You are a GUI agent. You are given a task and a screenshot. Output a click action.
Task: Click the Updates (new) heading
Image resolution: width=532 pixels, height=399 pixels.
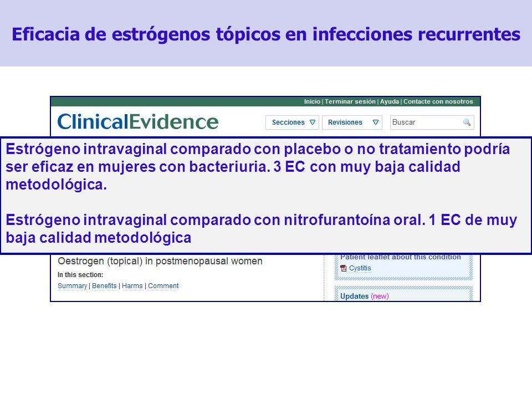pyautogui.click(x=365, y=296)
